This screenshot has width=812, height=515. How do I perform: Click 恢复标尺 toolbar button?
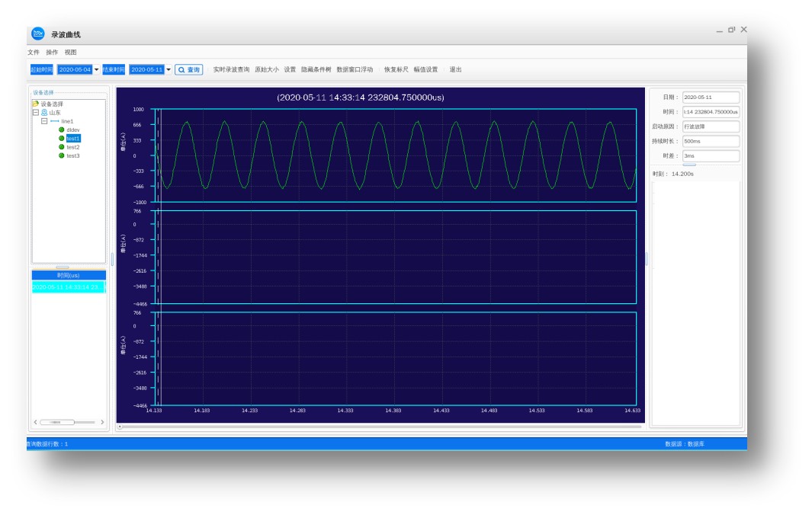396,69
